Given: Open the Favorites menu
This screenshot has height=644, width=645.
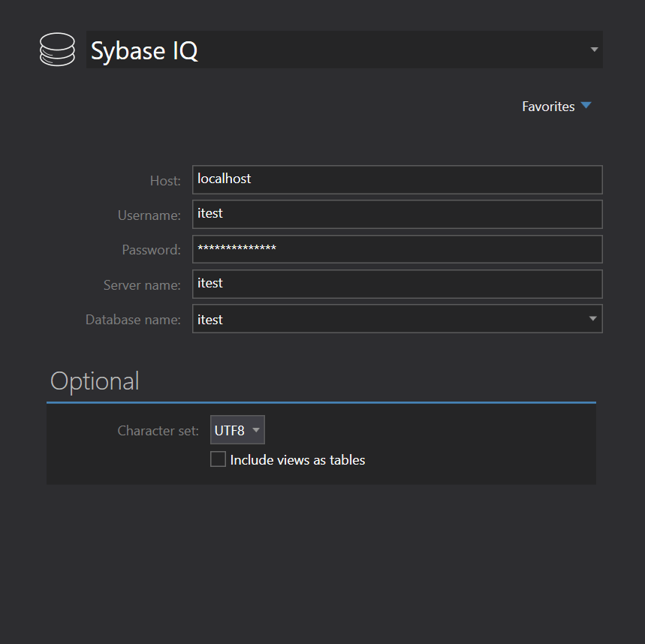Looking at the screenshot, I should click(x=548, y=107).
